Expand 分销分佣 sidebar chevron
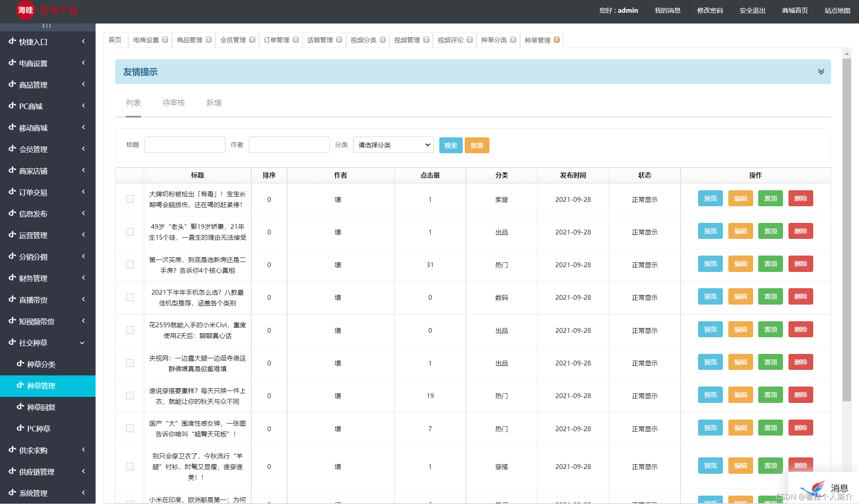 (83, 256)
